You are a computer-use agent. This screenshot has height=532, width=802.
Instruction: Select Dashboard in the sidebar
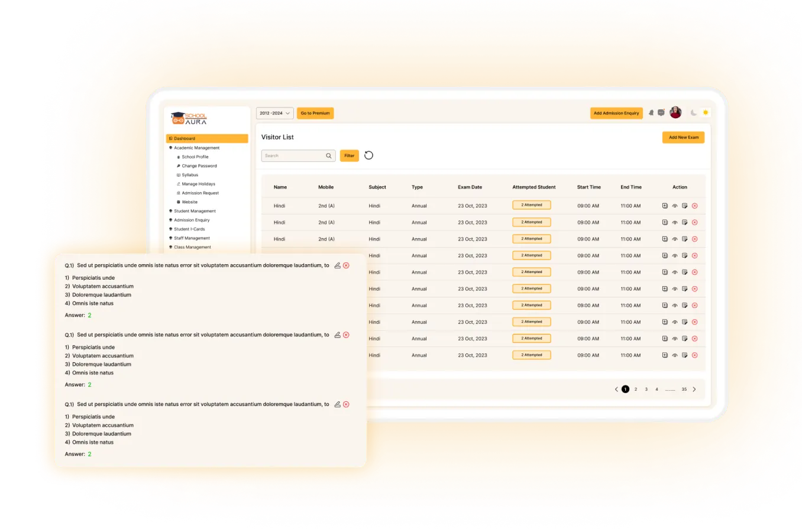click(x=207, y=138)
